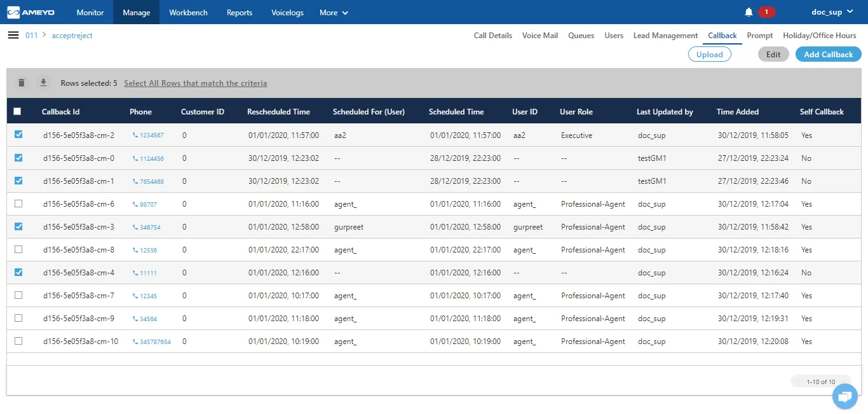Sort by the Scheduled Time column header
Viewport: 868px width, 414px height.
point(456,112)
